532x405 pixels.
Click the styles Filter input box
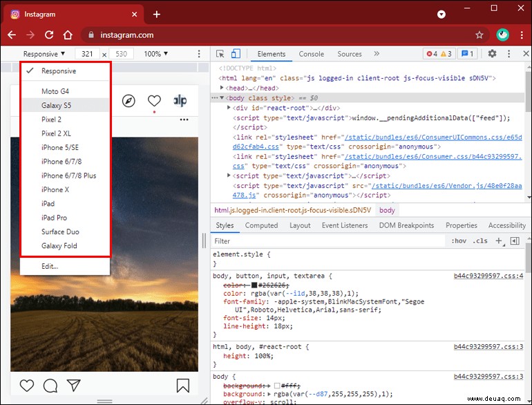tap(328, 241)
